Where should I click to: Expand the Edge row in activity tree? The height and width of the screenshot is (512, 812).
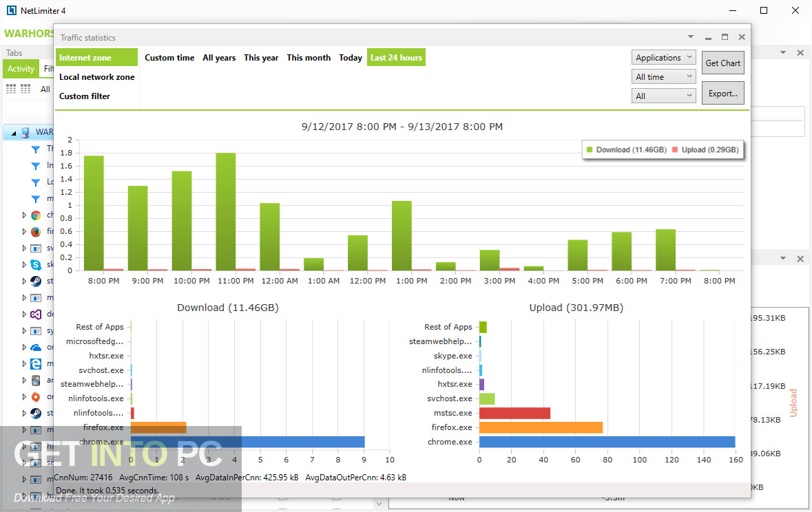click(24, 364)
